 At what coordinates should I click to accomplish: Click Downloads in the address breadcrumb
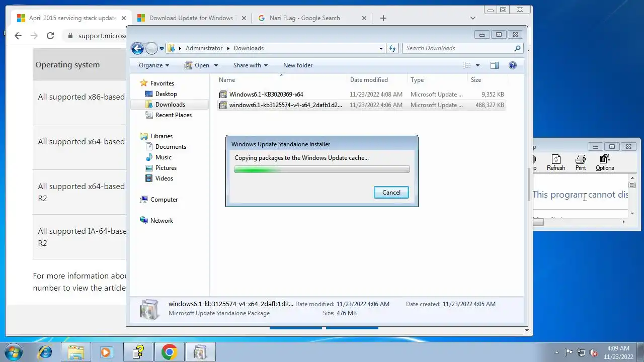coord(249,48)
